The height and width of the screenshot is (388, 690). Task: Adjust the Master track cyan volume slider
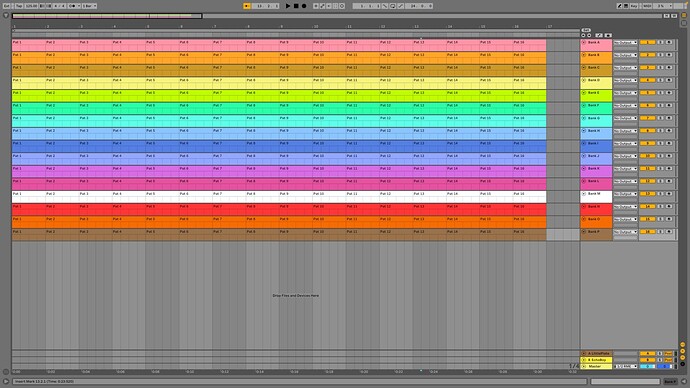pos(647,366)
